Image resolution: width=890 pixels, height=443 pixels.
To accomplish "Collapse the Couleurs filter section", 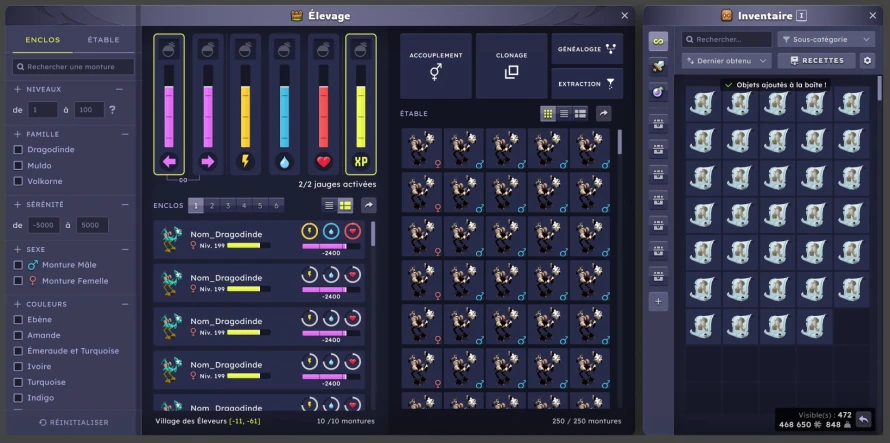I will coord(125,304).
